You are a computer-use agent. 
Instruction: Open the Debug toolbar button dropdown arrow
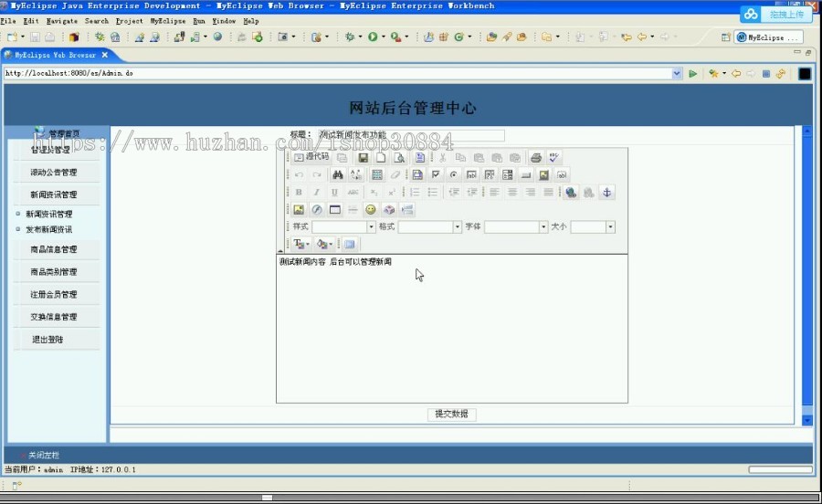point(360,37)
